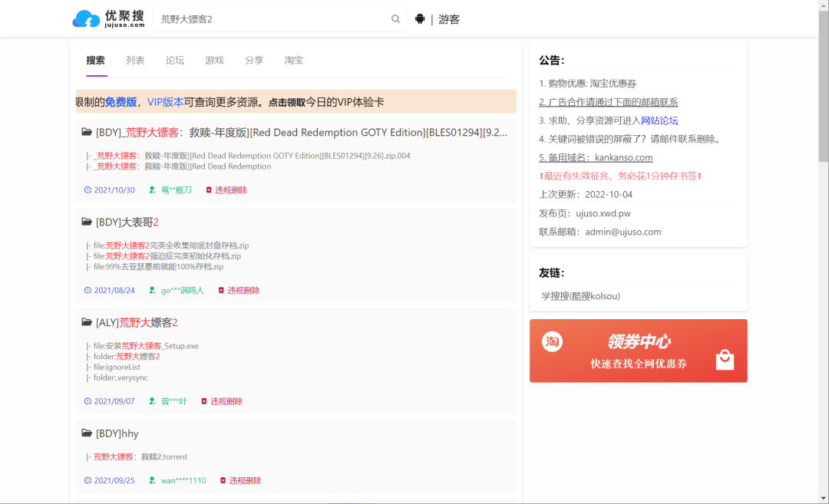This screenshot has width=829, height=504.
Task: Click the 淘 circle icon on coupon banner
Action: click(x=552, y=341)
